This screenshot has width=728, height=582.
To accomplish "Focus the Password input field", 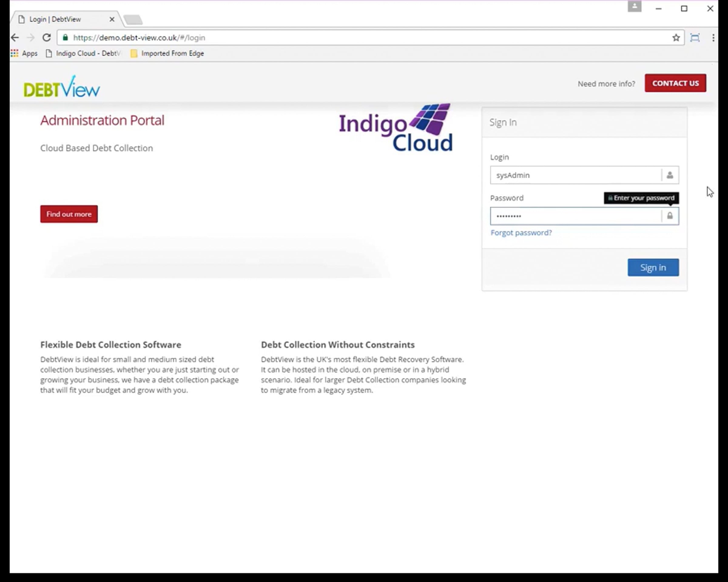I will (x=584, y=216).
